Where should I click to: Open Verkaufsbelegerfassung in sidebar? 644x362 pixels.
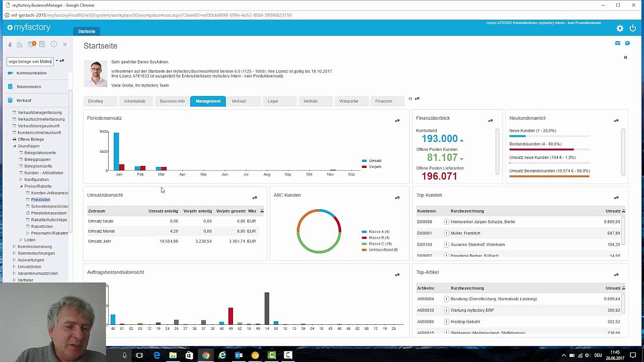40,113
